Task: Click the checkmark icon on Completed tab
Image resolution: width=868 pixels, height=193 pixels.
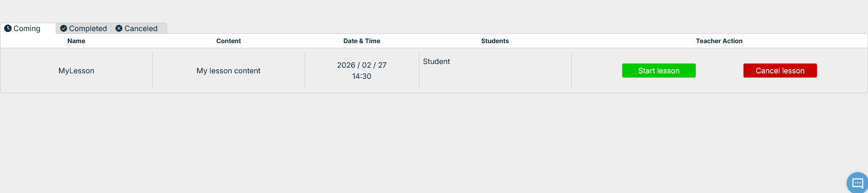Action: point(64,28)
